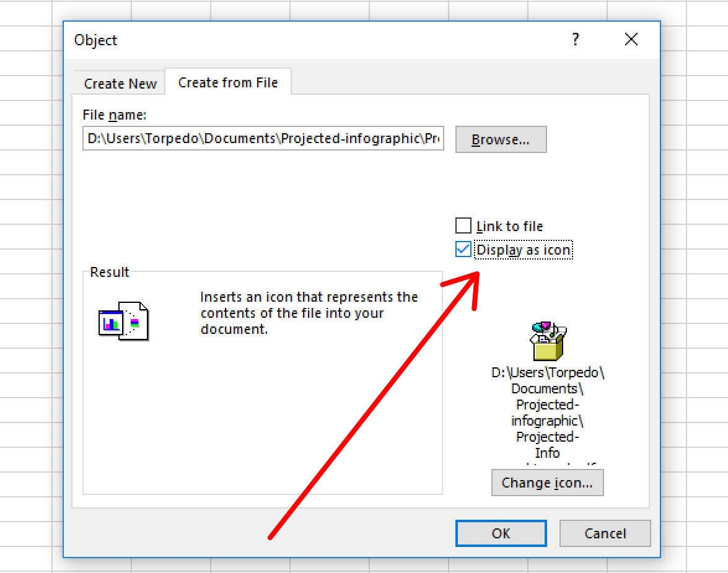Confirm the object insertion with OK

pos(501,533)
